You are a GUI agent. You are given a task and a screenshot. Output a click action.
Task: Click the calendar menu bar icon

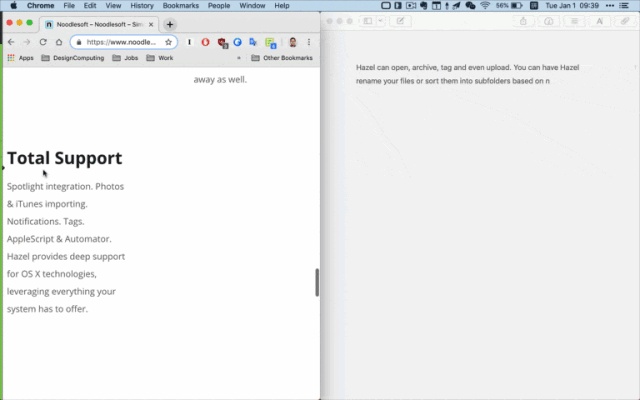click(x=436, y=6)
